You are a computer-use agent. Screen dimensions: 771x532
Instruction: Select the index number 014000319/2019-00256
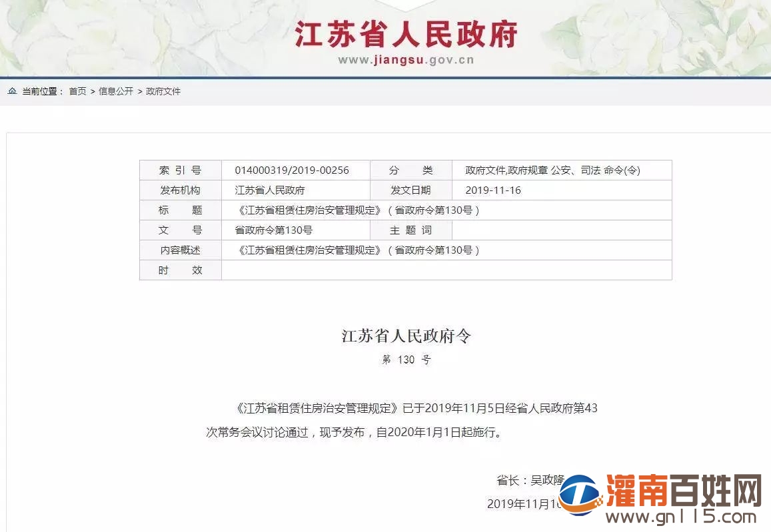pyautogui.click(x=292, y=170)
